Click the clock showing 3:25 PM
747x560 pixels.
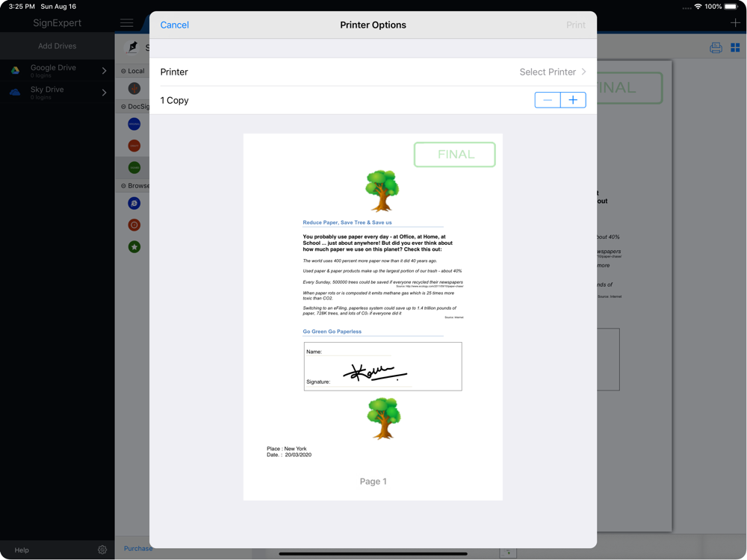click(x=22, y=7)
